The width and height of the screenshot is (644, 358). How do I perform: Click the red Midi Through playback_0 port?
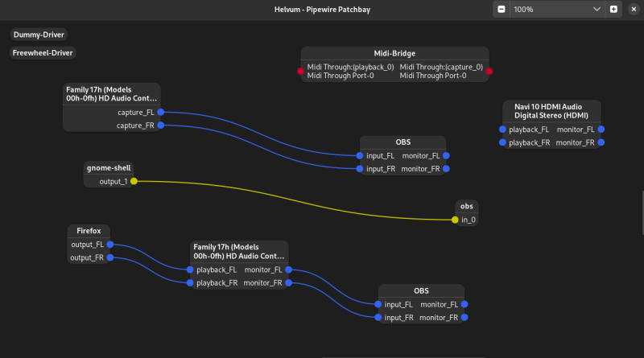[x=301, y=71]
